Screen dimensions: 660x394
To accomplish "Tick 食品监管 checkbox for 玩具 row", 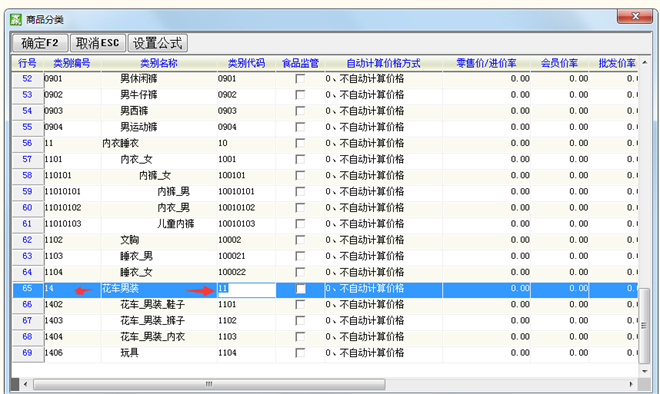I will coord(300,353).
